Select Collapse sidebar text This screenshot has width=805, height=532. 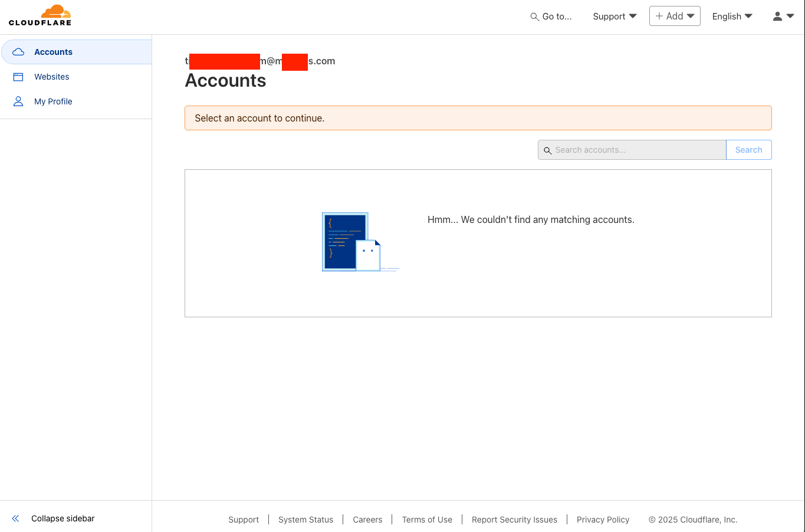coord(63,518)
